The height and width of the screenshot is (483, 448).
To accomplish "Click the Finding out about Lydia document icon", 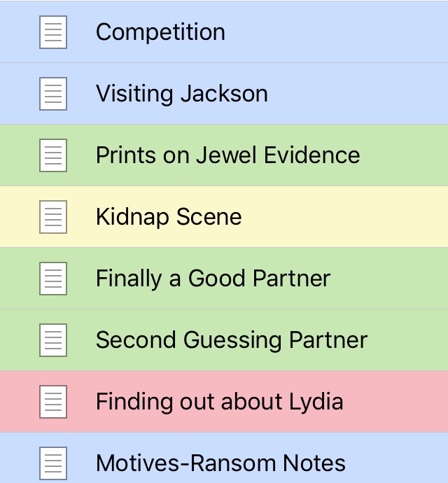I will point(53,402).
